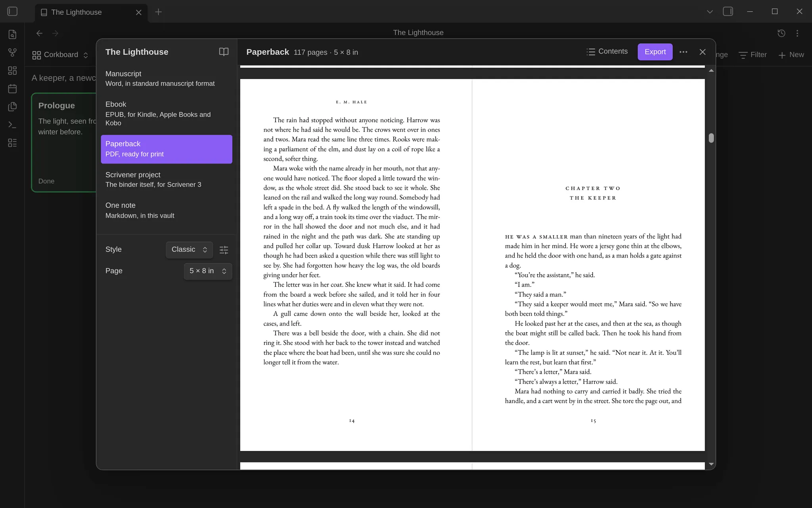Open the export dialog three-dots menu
This screenshot has height=508, width=812.
coord(684,52)
